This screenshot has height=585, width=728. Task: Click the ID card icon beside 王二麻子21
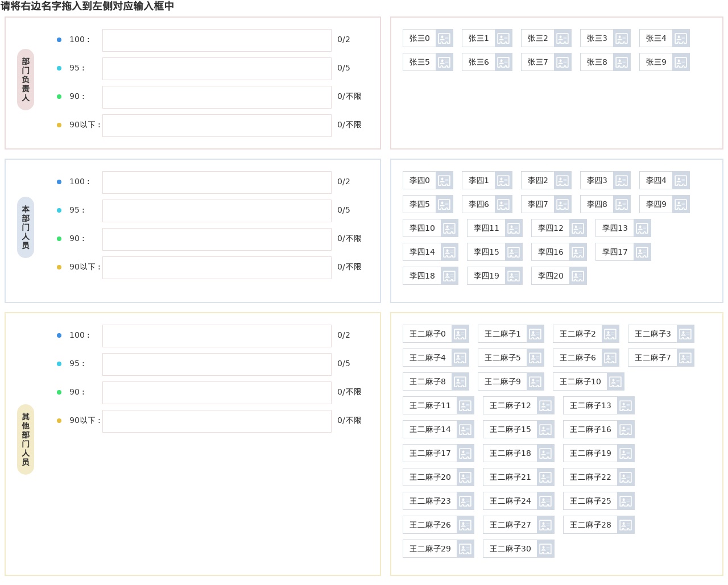pyautogui.click(x=545, y=478)
